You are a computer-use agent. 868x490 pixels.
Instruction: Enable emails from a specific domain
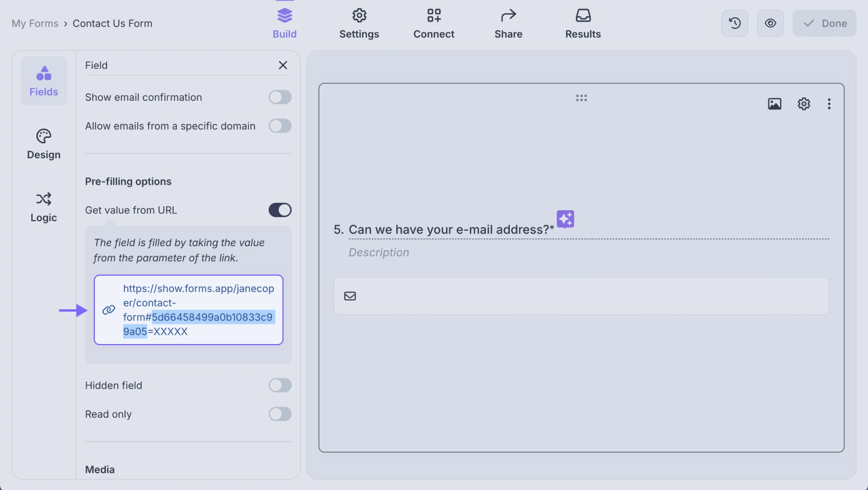[x=280, y=126]
